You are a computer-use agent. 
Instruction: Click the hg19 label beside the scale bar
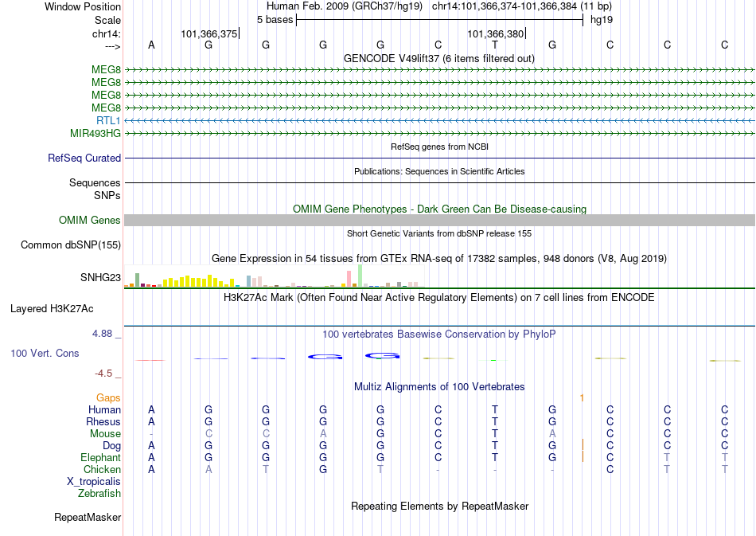click(x=602, y=20)
